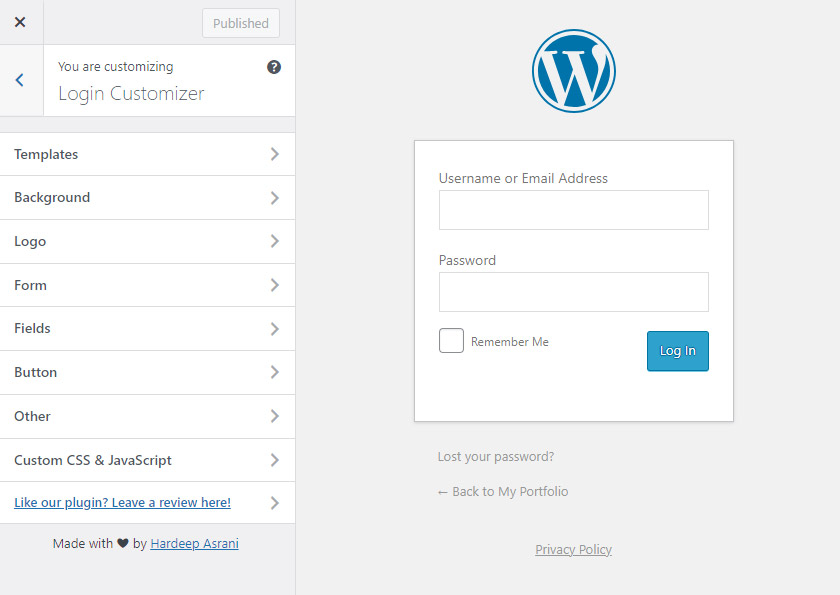Open the Fields settings panel
The image size is (840, 595).
[147, 328]
